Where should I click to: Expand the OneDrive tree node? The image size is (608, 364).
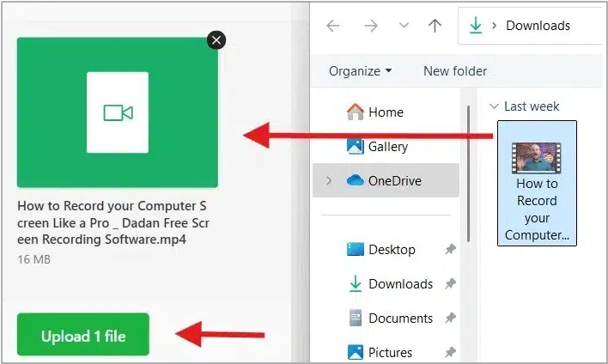pyautogui.click(x=329, y=180)
